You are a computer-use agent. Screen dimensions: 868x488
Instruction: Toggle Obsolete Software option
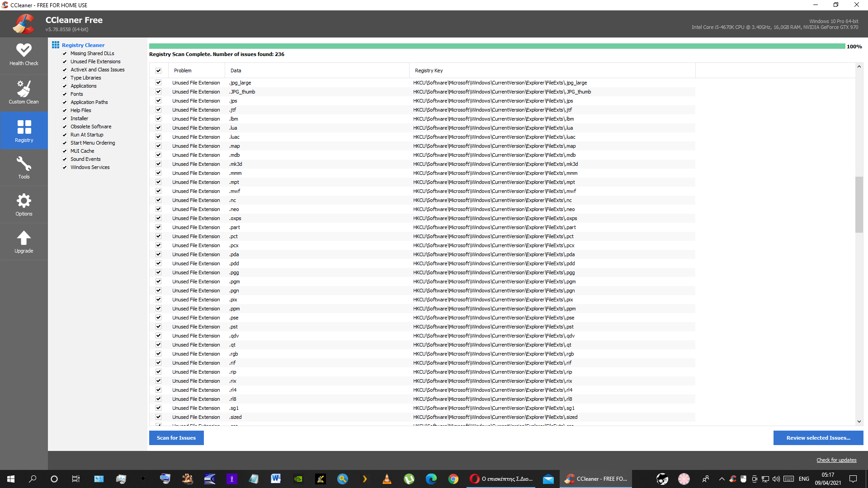[65, 127]
